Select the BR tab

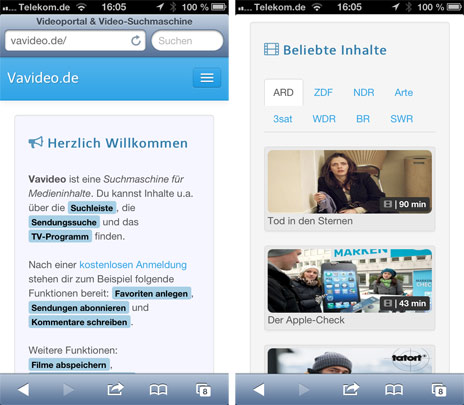click(x=363, y=119)
